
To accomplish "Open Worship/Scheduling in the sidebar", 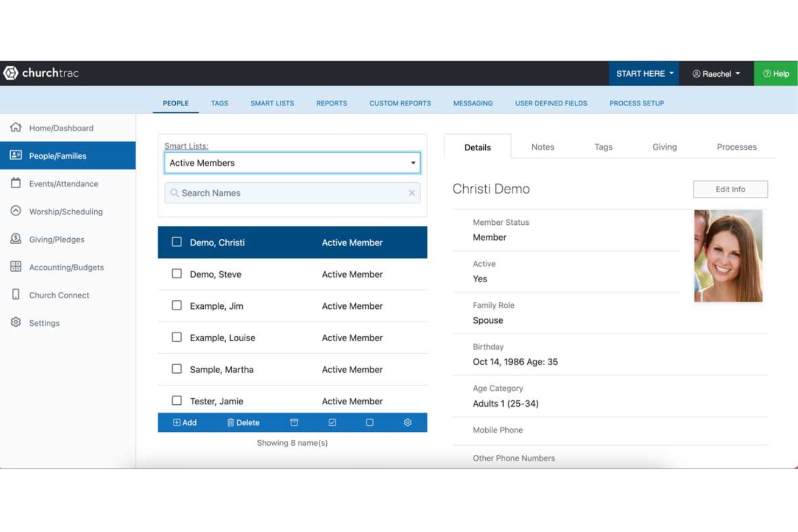I will 66,211.
